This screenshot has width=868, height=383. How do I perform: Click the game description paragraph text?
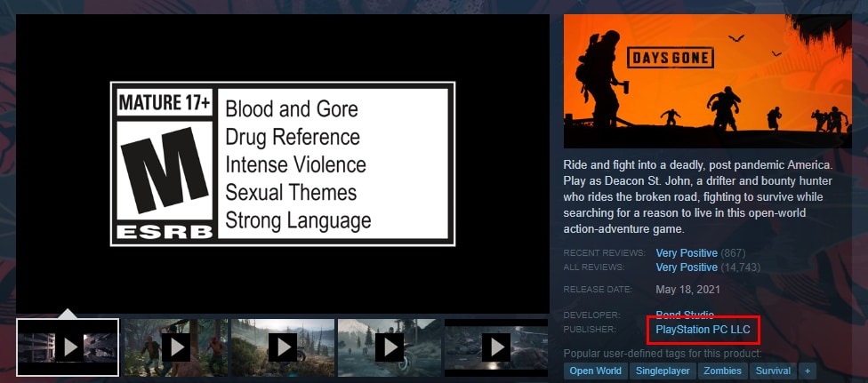tap(699, 197)
